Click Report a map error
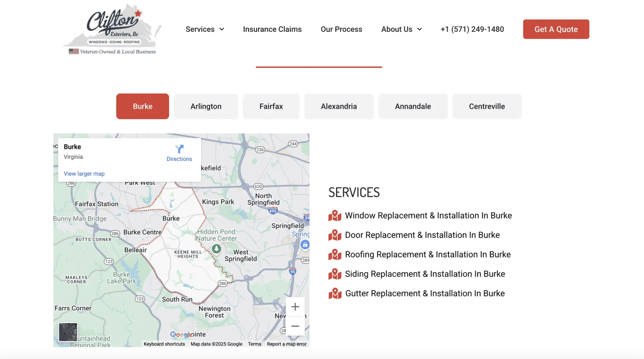Viewport: 644px width, 359px height. tap(287, 344)
